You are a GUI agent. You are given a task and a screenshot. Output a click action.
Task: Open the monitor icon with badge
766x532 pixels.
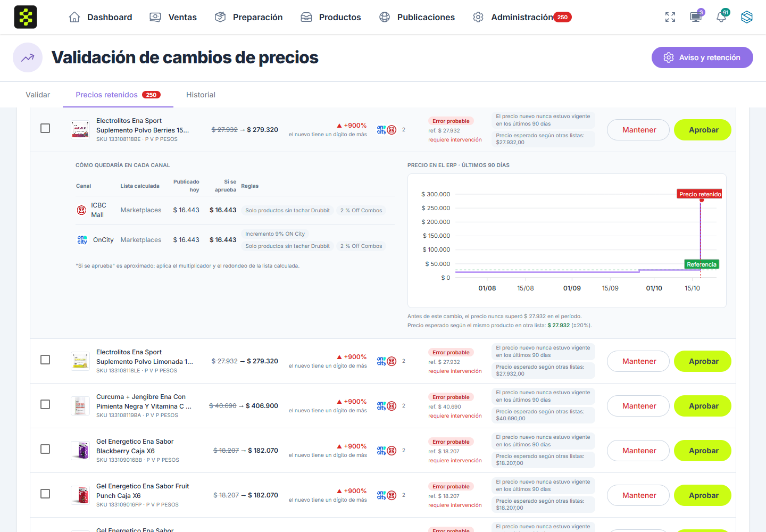696,17
